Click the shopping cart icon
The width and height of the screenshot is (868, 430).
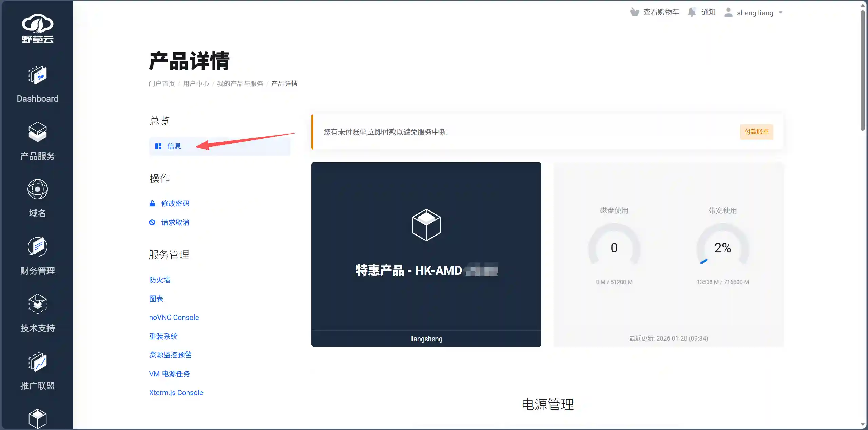click(x=634, y=12)
